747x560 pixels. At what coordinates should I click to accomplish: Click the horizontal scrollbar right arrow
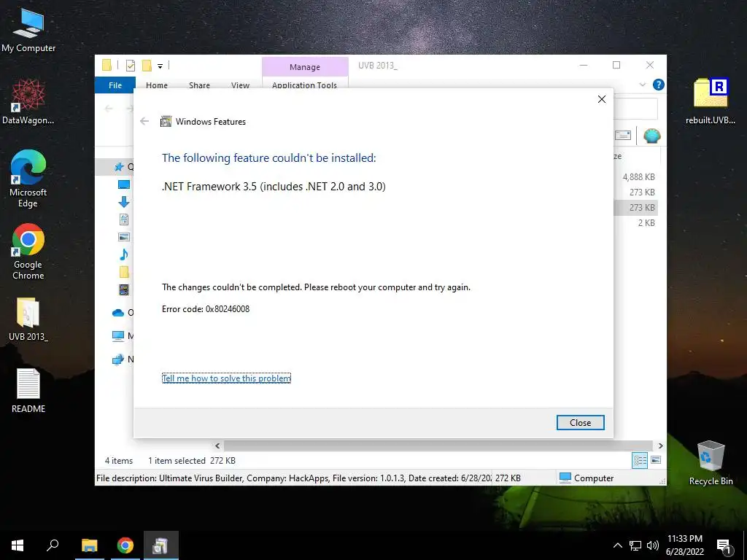click(661, 446)
